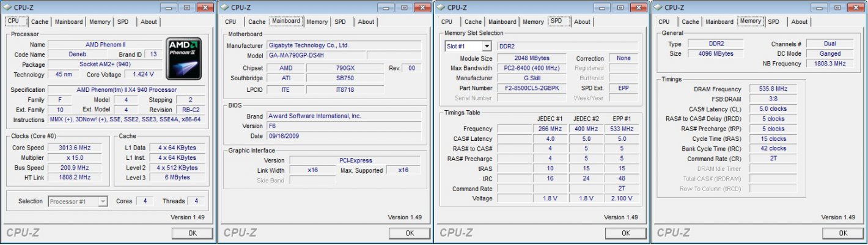Click EPP #1 voltage value 2.100 V
Viewport: 868px width, 245px height.
[621, 198]
